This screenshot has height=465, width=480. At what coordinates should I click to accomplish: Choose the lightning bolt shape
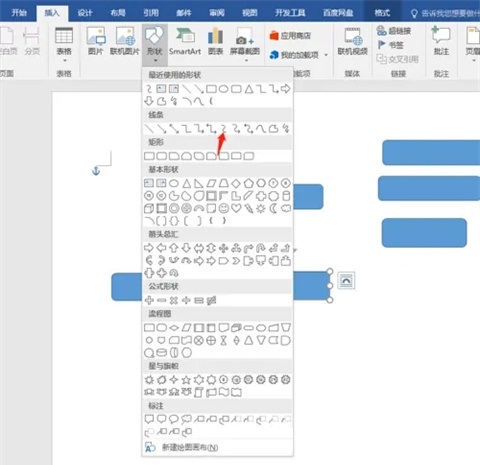pos(249,208)
